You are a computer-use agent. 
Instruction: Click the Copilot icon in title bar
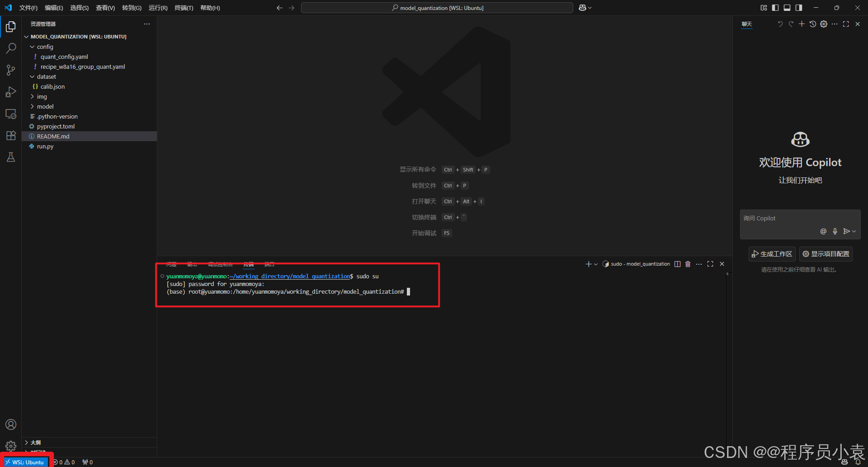pyautogui.click(x=582, y=8)
